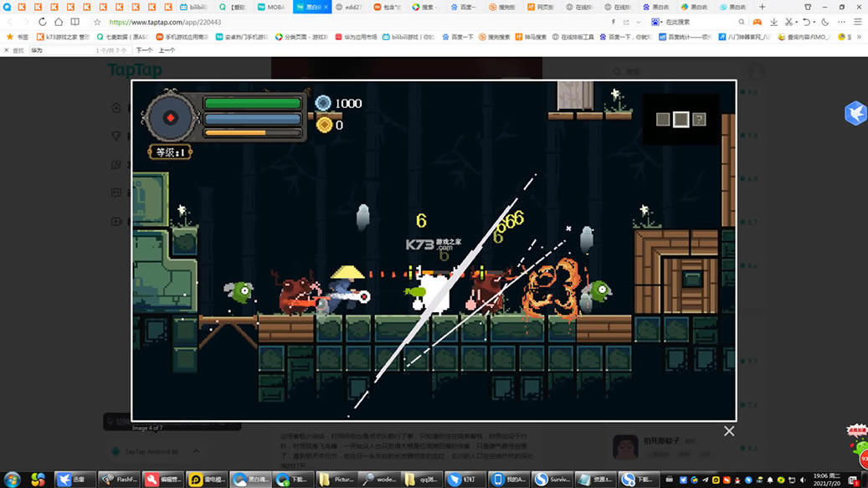Open the k73游戏之家 bookmark
This screenshot has width=868, height=488.
click(63, 37)
